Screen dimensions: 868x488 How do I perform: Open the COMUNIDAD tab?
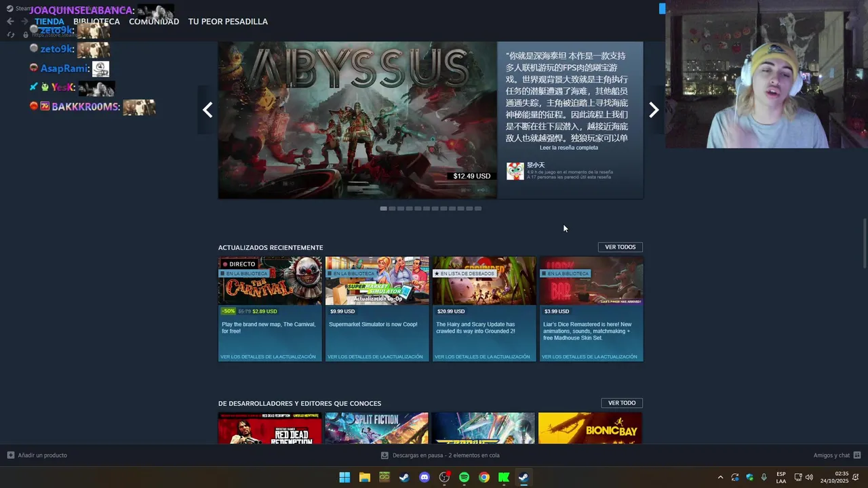(154, 21)
